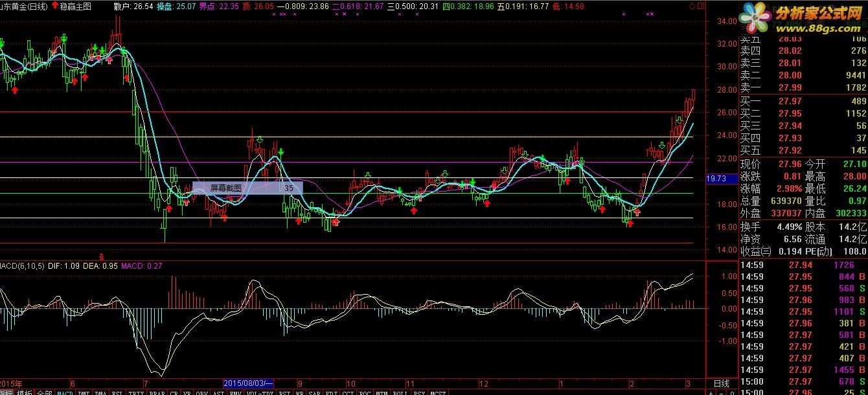
Task: Click the 低: 14.58 value in header
Action: pyautogui.click(x=568, y=6)
